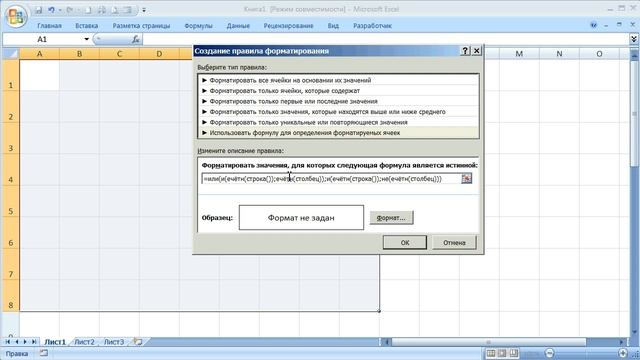Select row 4 header

[x=10, y=170]
